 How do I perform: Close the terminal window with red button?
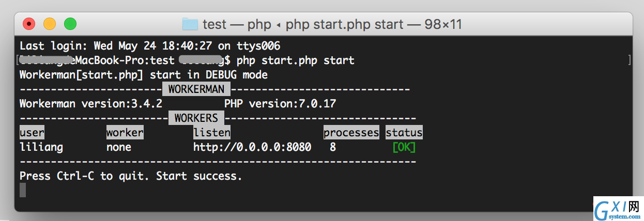click(x=28, y=24)
